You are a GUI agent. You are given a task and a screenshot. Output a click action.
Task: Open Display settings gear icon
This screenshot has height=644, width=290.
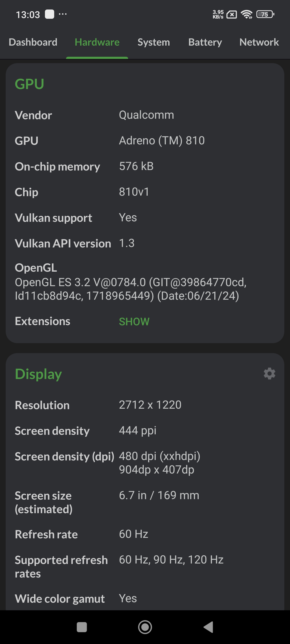tap(269, 374)
